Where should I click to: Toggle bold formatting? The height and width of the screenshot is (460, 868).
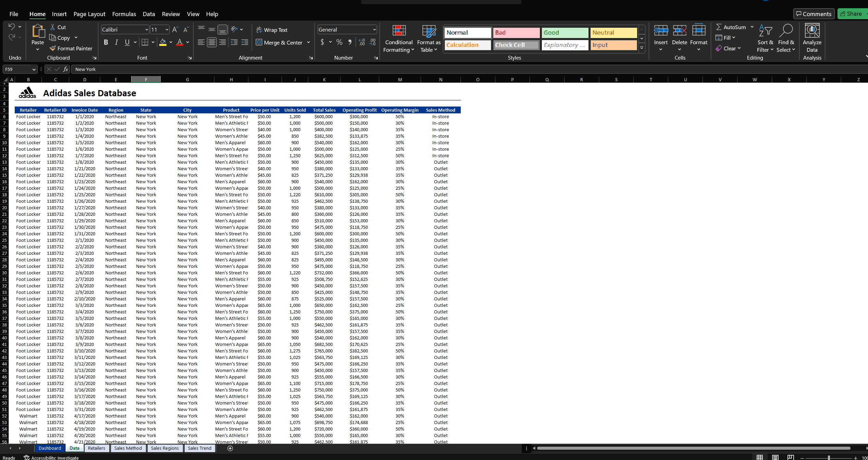point(106,42)
